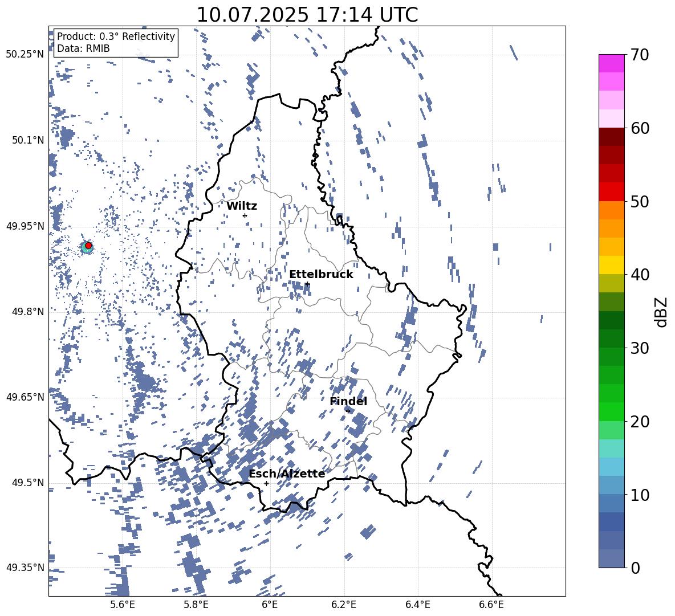The width and height of the screenshot is (675, 616).
Task: Click the colorbar tick label 0
Action: 635,568
